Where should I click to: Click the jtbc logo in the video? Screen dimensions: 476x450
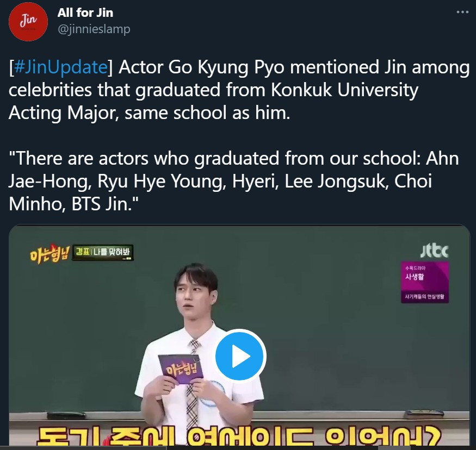435,251
